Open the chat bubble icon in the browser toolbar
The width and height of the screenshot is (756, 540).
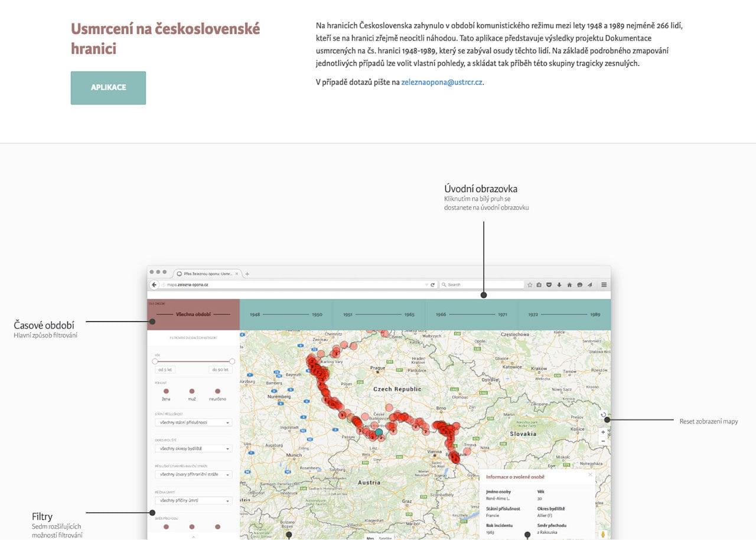(x=579, y=285)
